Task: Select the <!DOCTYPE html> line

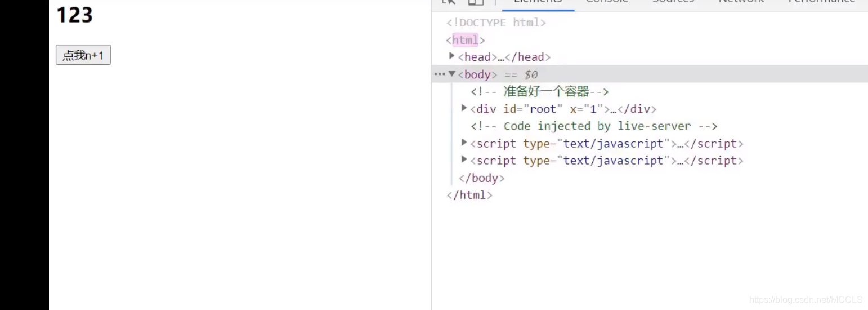Action: coord(496,23)
